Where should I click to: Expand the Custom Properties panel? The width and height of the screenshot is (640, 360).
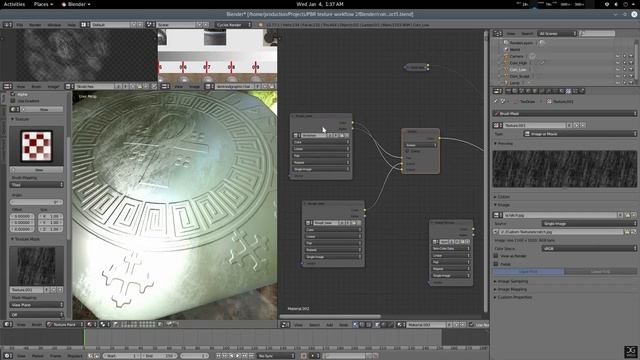click(513, 297)
